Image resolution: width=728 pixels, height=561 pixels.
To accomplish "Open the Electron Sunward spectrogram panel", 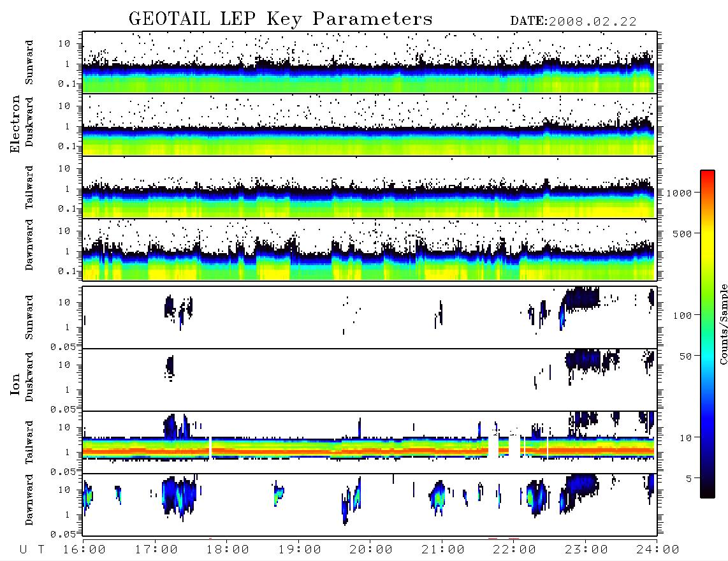I will pos(369,62).
